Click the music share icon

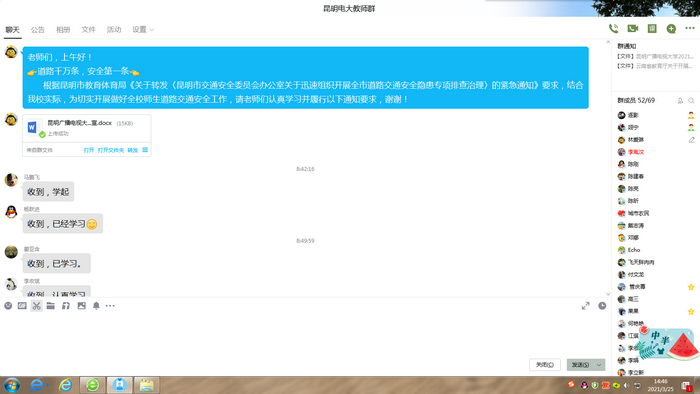[66, 306]
